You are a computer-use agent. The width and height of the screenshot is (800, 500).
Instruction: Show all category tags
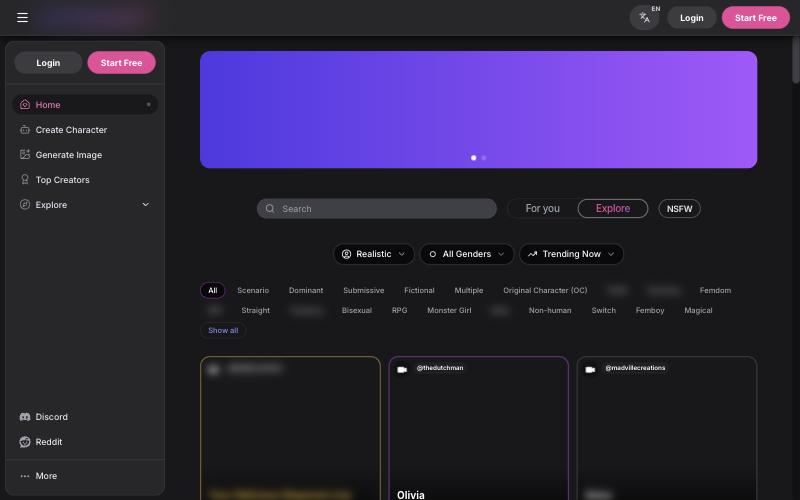(x=223, y=331)
